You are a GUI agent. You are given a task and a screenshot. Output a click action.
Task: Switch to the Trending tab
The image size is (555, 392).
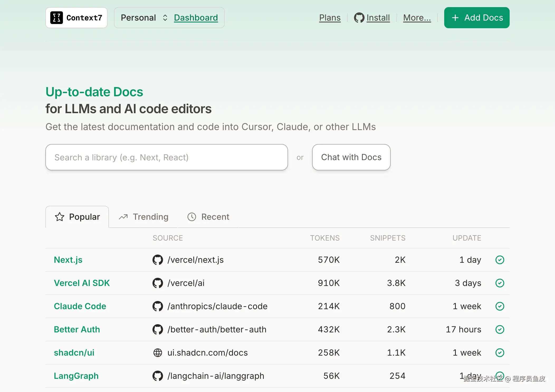point(143,217)
